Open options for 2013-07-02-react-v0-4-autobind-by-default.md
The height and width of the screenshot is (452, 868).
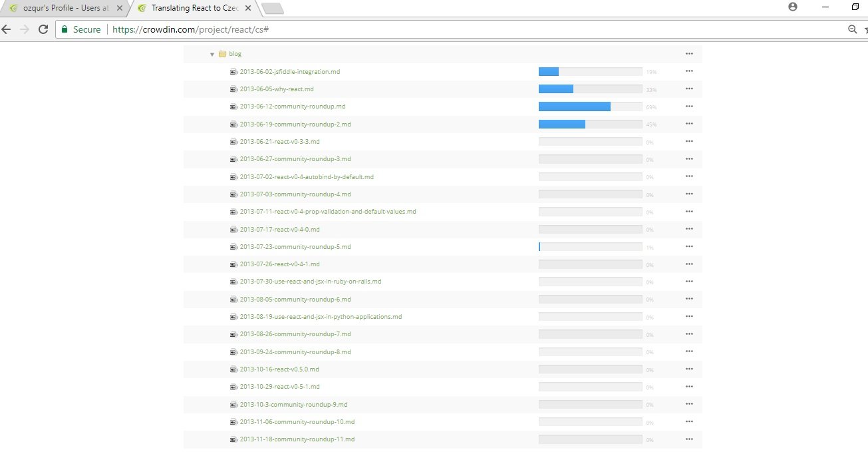tap(689, 176)
